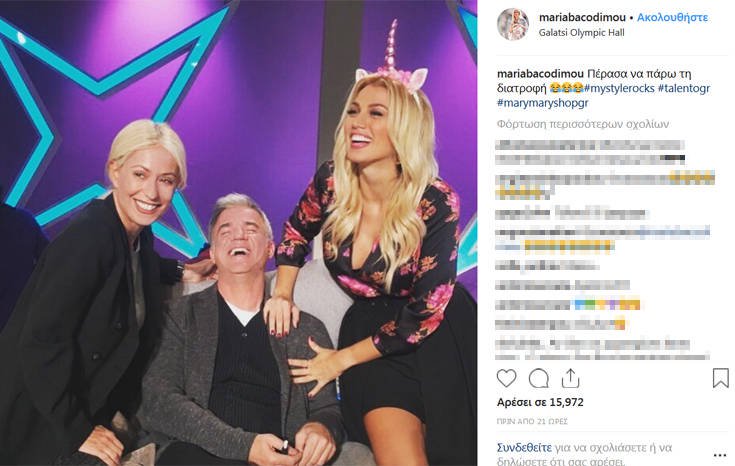Viewport: 735px width, 466px height.
Task: Open the Galatsi Olympic Hall location
Action: tap(581, 33)
